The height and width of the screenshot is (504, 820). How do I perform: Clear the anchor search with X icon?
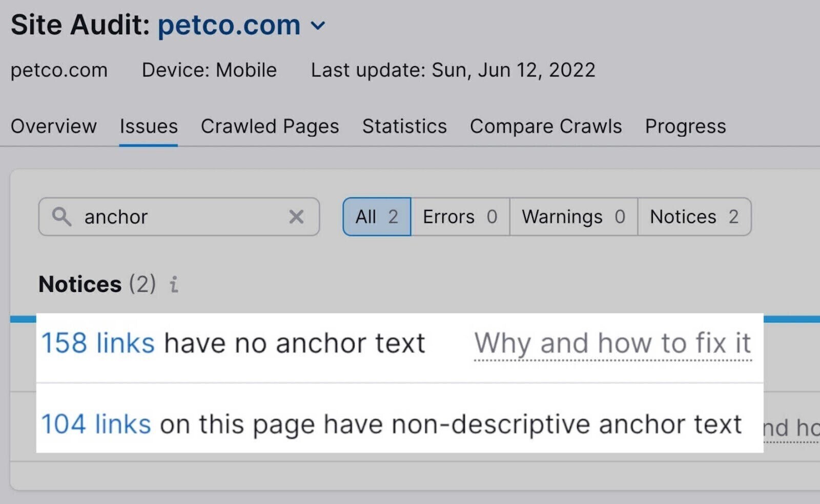point(296,217)
